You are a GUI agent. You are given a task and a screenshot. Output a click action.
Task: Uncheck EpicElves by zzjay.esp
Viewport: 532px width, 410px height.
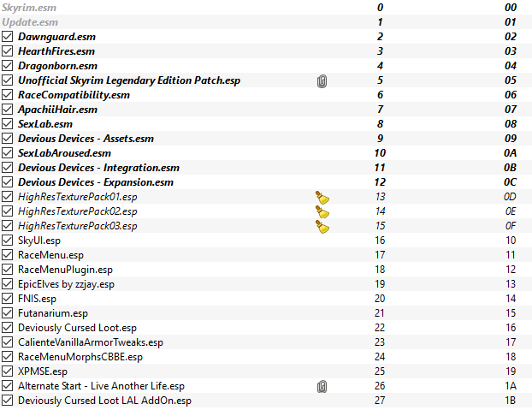click(x=7, y=284)
